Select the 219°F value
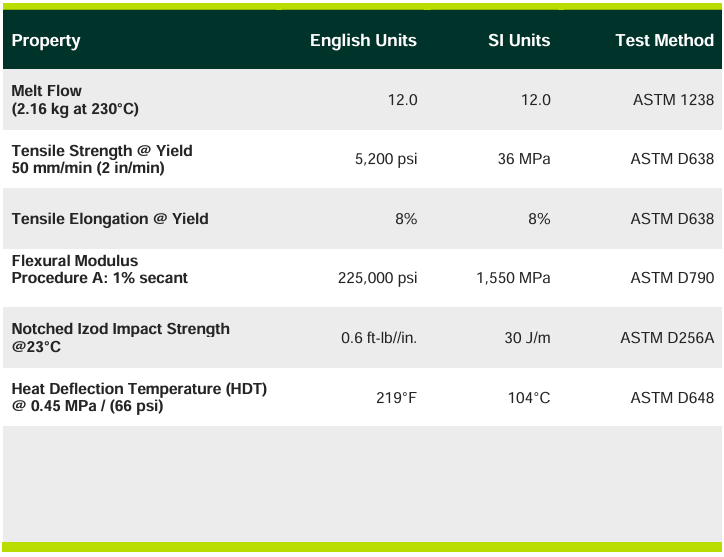This screenshot has height=557, width=724. coord(396,398)
